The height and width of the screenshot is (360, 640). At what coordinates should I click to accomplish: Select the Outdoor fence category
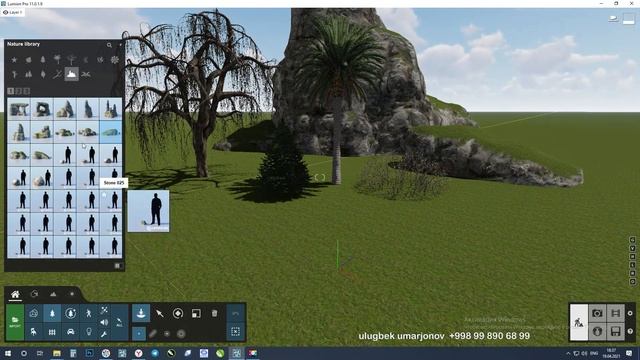tap(52, 331)
